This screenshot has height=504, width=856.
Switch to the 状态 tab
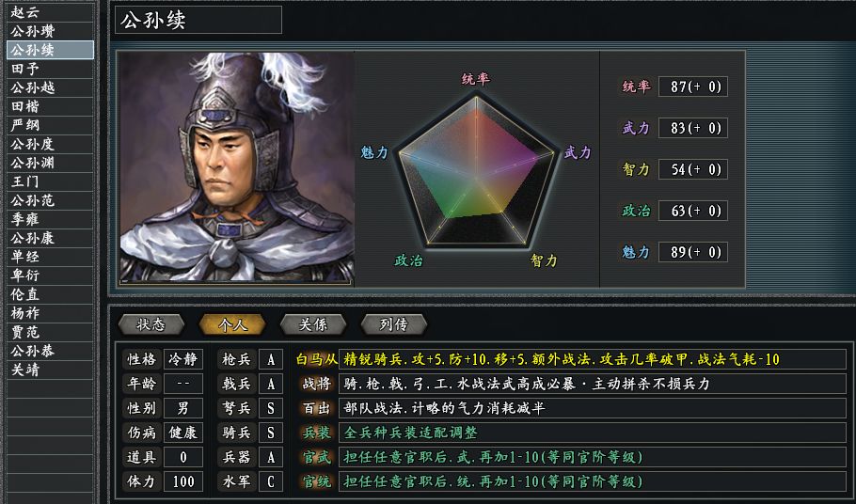pyautogui.click(x=151, y=324)
